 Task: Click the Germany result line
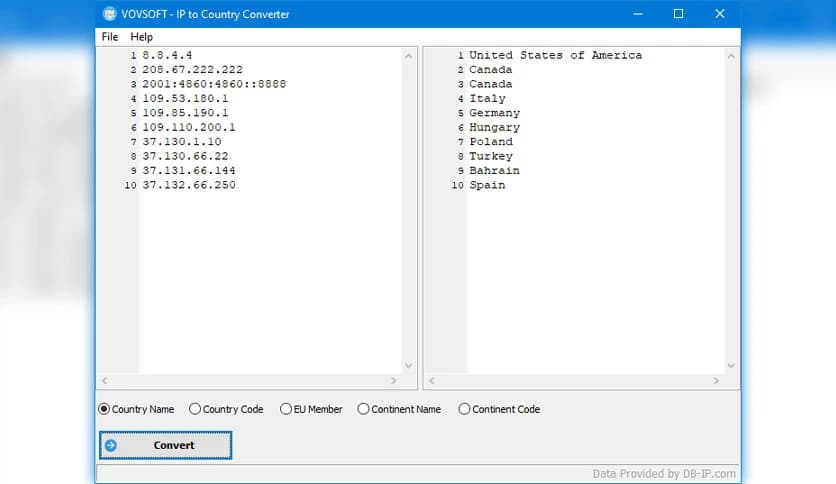click(495, 113)
